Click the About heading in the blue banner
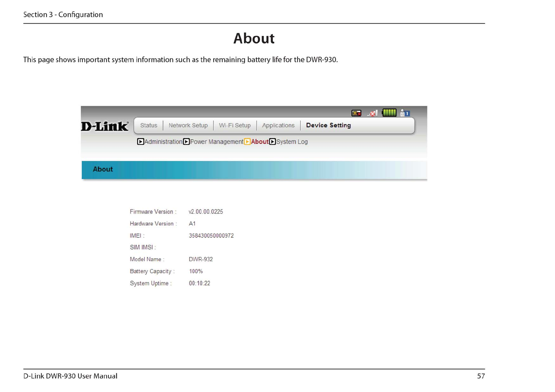 coord(103,169)
